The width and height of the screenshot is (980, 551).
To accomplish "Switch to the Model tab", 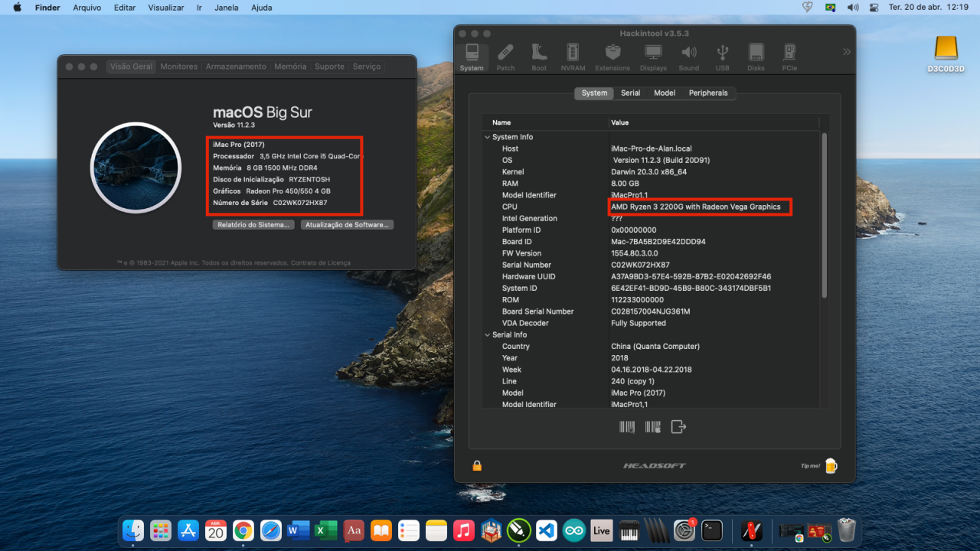I will 665,93.
